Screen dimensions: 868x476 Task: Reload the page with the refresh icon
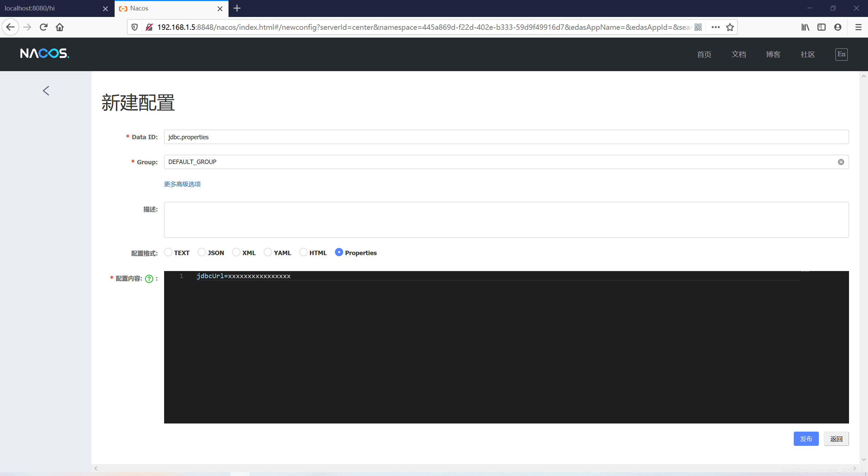tap(43, 27)
